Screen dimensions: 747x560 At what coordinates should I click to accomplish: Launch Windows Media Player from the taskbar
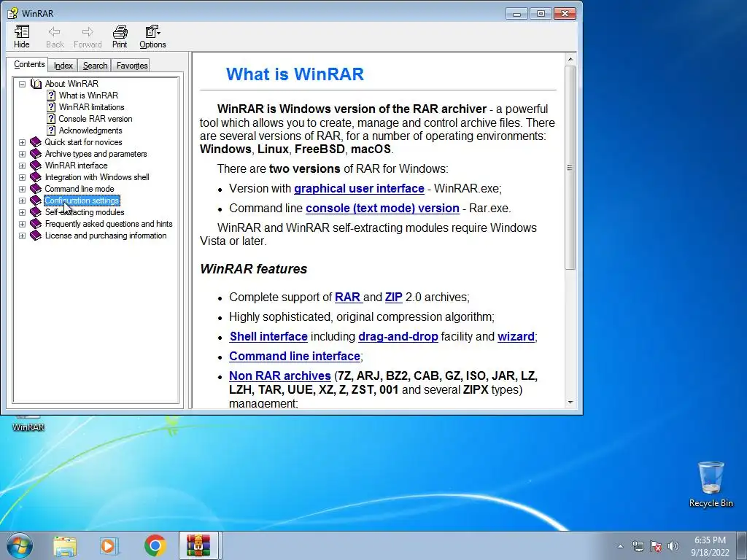coord(109,545)
